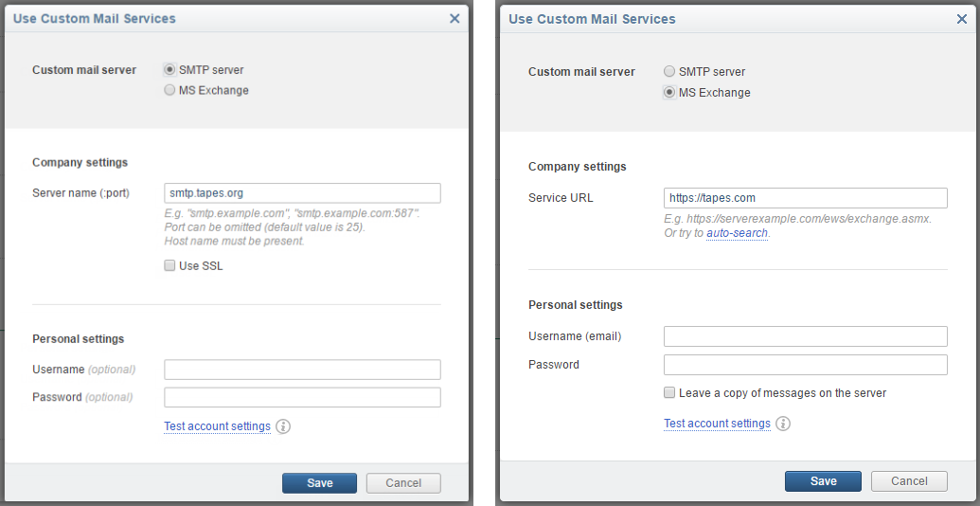This screenshot has height=506, width=980.
Task: Enable the Use SSL checkbox
Action: 169,266
